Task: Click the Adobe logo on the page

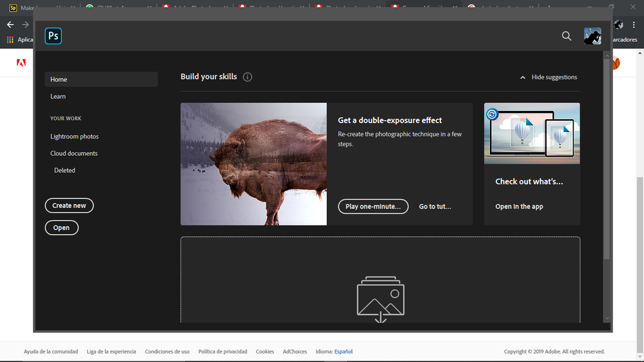Action: pyautogui.click(x=21, y=62)
